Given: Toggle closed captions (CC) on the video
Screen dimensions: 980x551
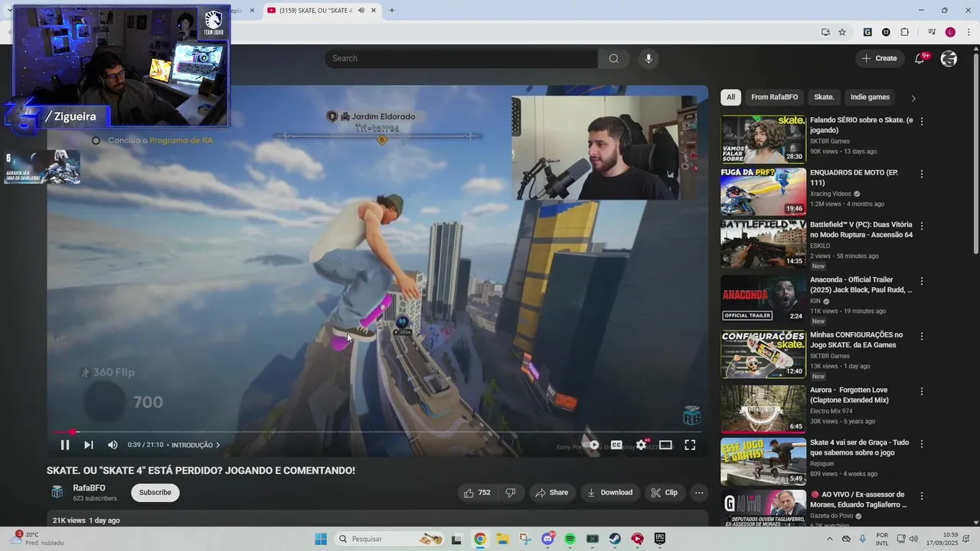Looking at the screenshot, I should click(616, 445).
